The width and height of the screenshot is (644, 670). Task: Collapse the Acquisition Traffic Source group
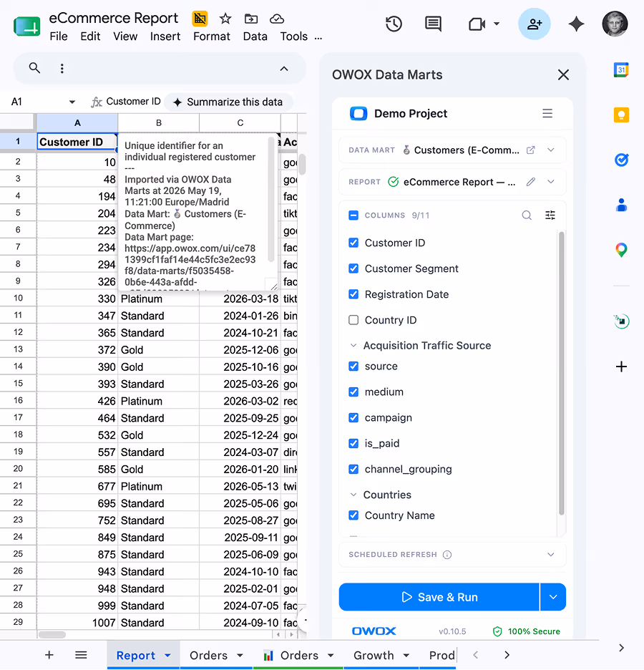353,345
